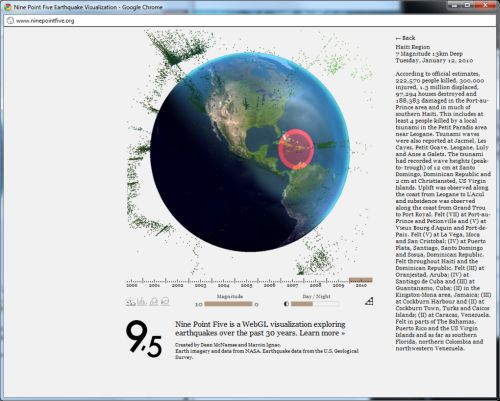The width and height of the screenshot is (500, 401).
Task: Jump to 2003 on the timeline
Action: point(201,285)
